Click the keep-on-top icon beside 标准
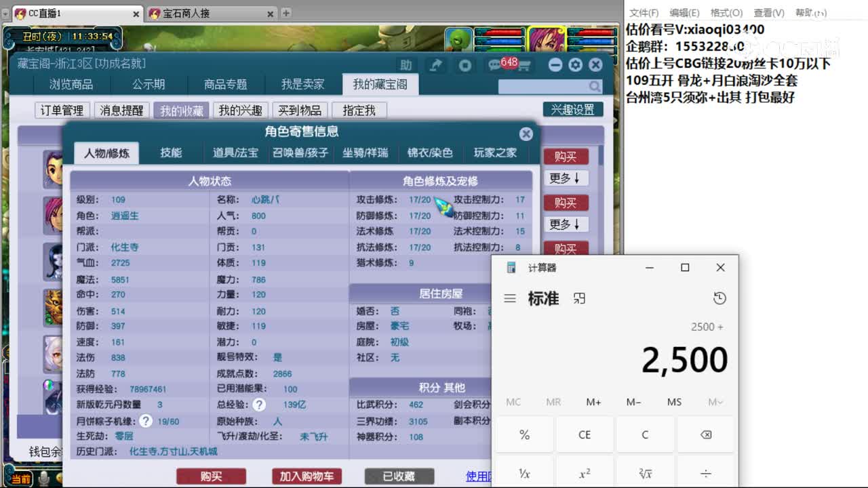The width and height of the screenshot is (868, 488). 579,298
